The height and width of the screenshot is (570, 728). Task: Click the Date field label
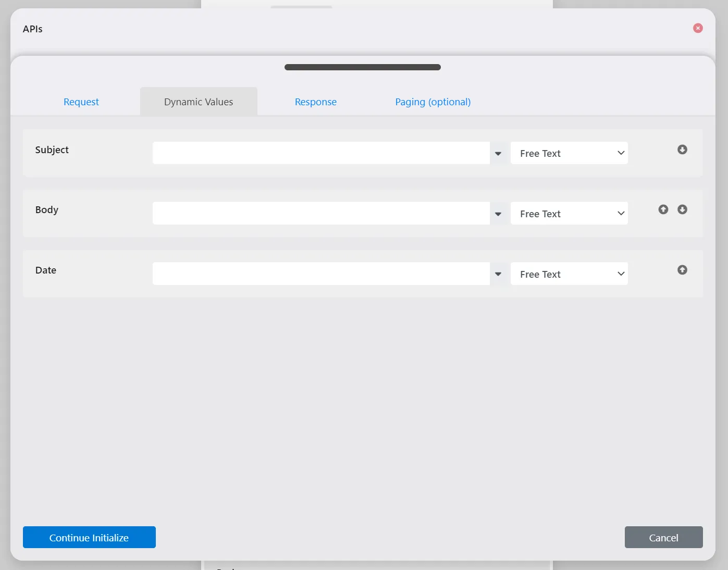(x=46, y=270)
